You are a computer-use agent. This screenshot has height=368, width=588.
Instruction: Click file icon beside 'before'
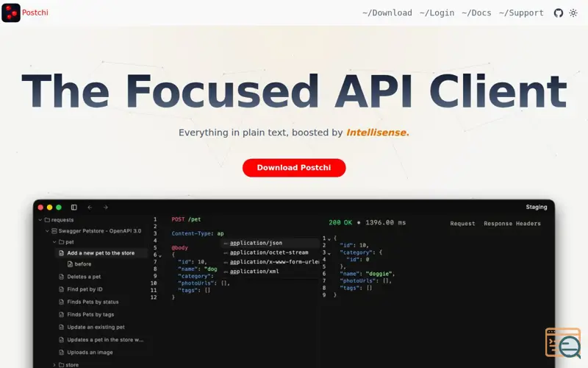(x=70, y=264)
